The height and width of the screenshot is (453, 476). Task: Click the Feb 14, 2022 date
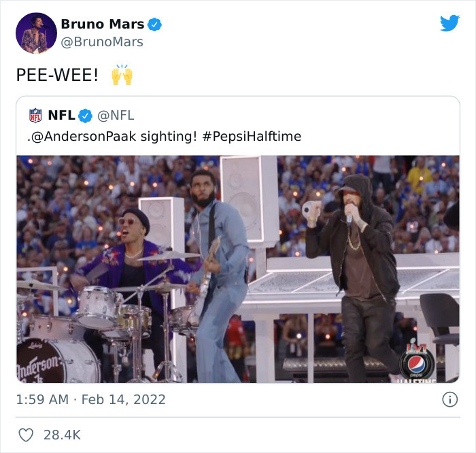(123, 400)
